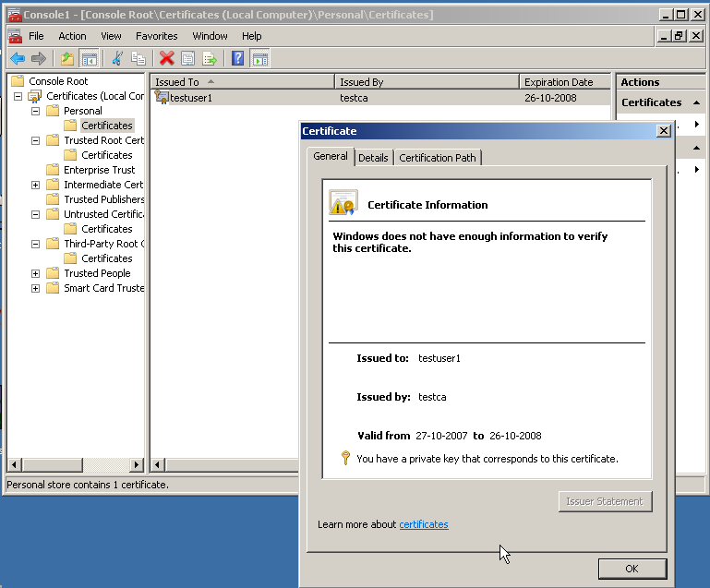The image size is (710, 588).
Task: Close the Certificate dialog
Action: (663, 131)
